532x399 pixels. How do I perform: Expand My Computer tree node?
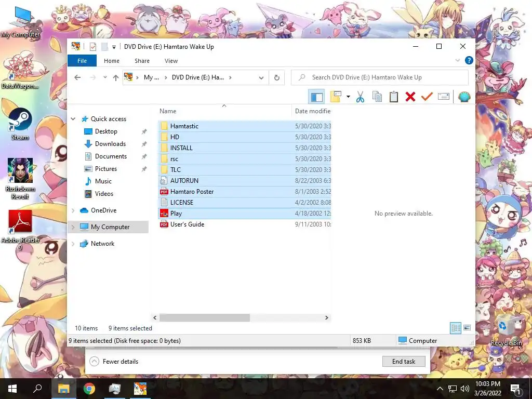tap(73, 227)
